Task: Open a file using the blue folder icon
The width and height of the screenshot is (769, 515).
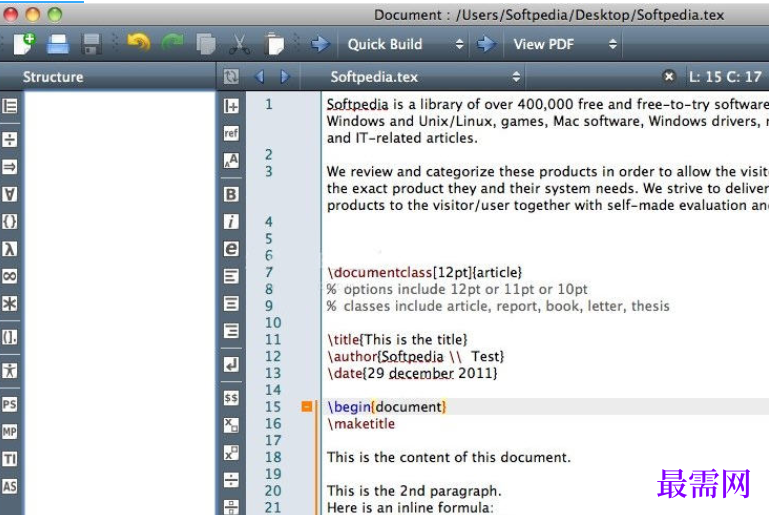Action: 58,44
